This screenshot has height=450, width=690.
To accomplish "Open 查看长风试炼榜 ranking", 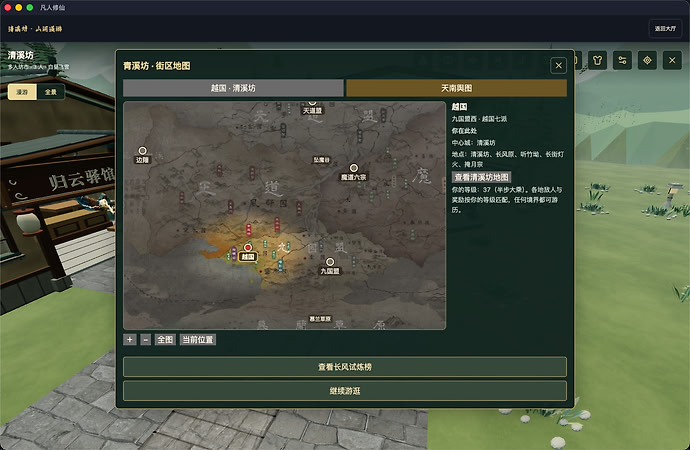I will (x=345, y=367).
